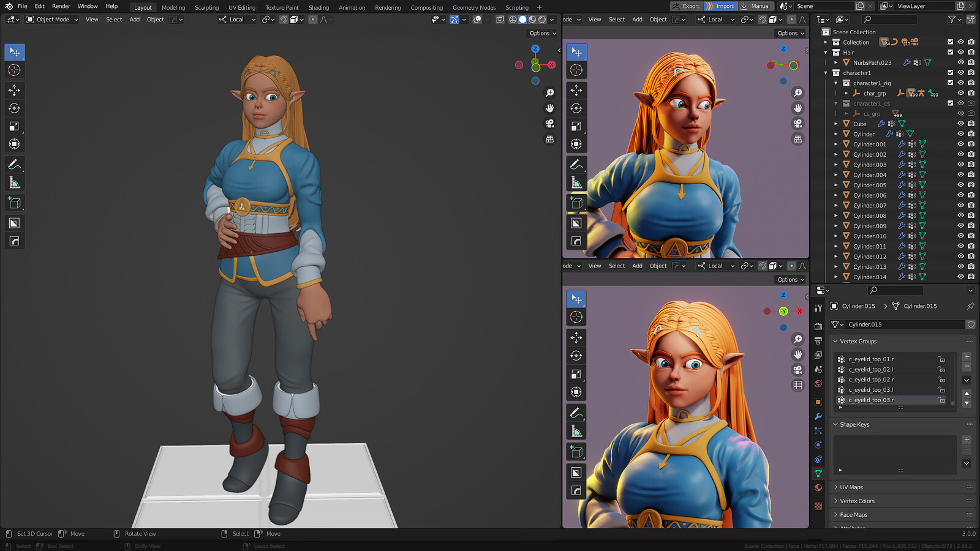The width and height of the screenshot is (980, 551).
Task: Switch perspective/orthographic grid icon in left viewport
Action: pyautogui.click(x=550, y=139)
